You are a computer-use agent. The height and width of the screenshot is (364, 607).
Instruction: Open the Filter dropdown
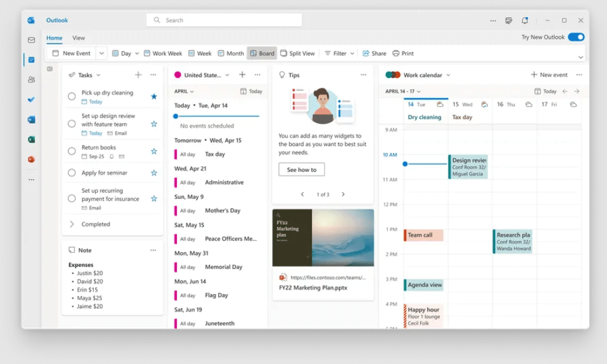coord(339,53)
